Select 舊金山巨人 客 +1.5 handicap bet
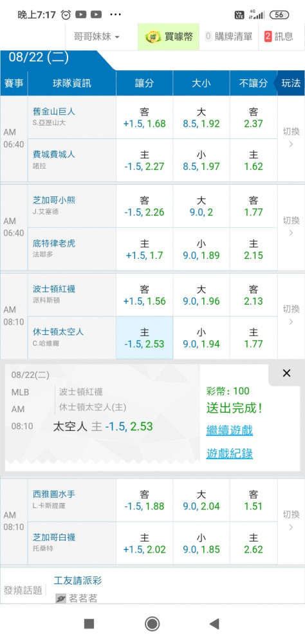This screenshot has height=644, width=305. [x=145, y=117]
